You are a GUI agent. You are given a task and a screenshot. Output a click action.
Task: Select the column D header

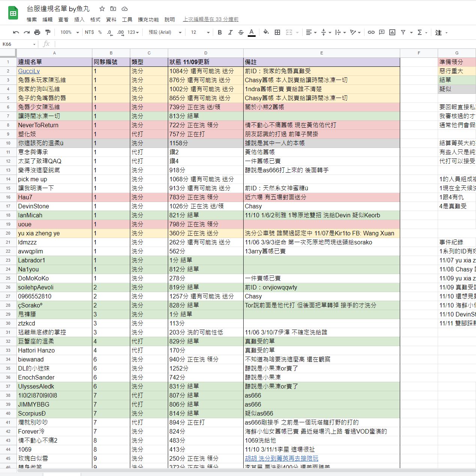pyautogui.click(x=206, y=53)
